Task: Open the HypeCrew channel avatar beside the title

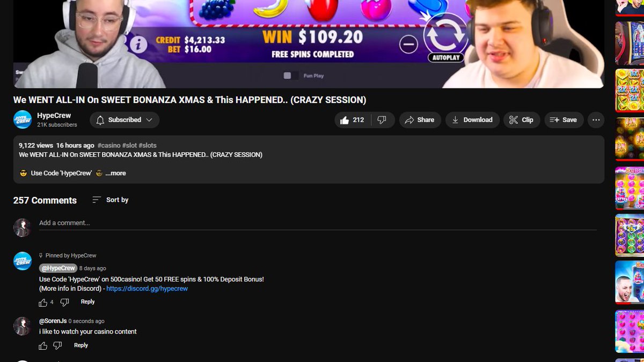Action: [23, 120]
